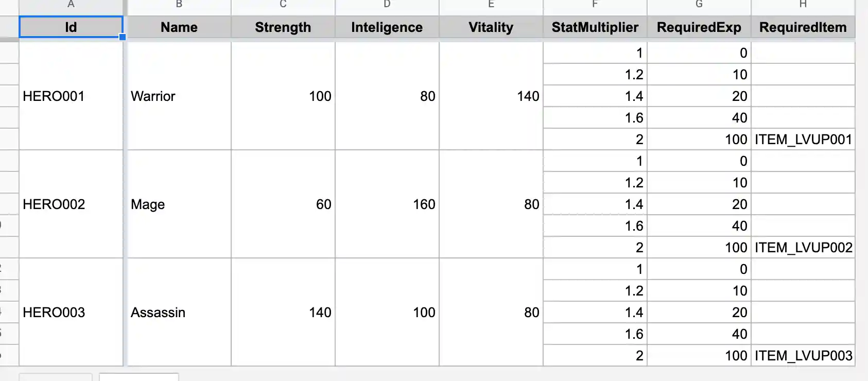
Task: Select the StatMultiplier header cell
Action: tap(595, 27)
